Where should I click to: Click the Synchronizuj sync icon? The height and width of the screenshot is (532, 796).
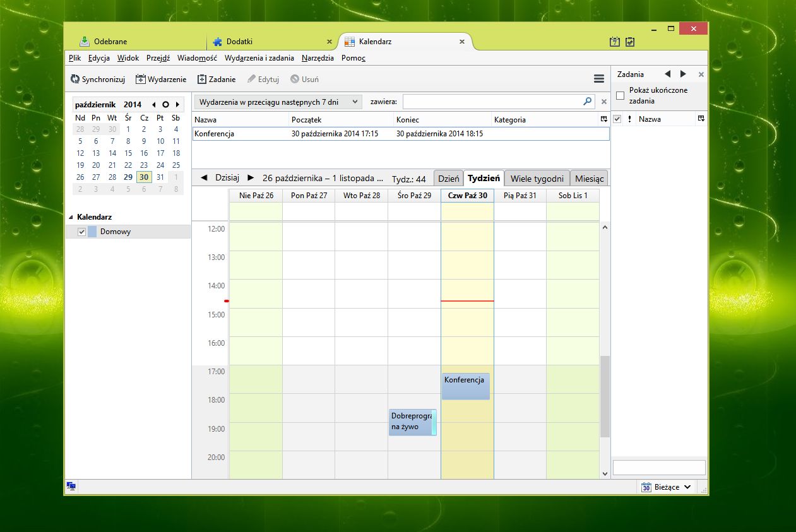click(75, 80)
